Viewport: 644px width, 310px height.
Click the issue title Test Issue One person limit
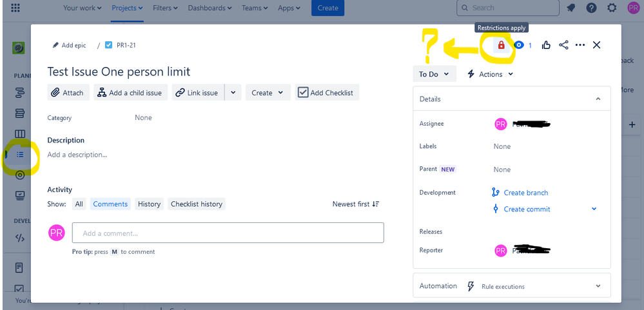tap(119, 72)
